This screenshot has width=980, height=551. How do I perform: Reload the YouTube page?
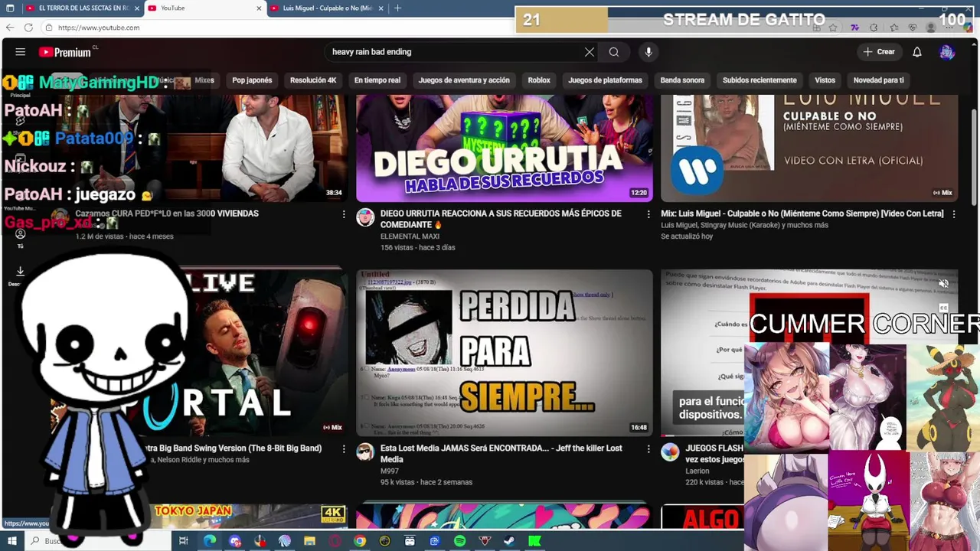coord(28,28)
